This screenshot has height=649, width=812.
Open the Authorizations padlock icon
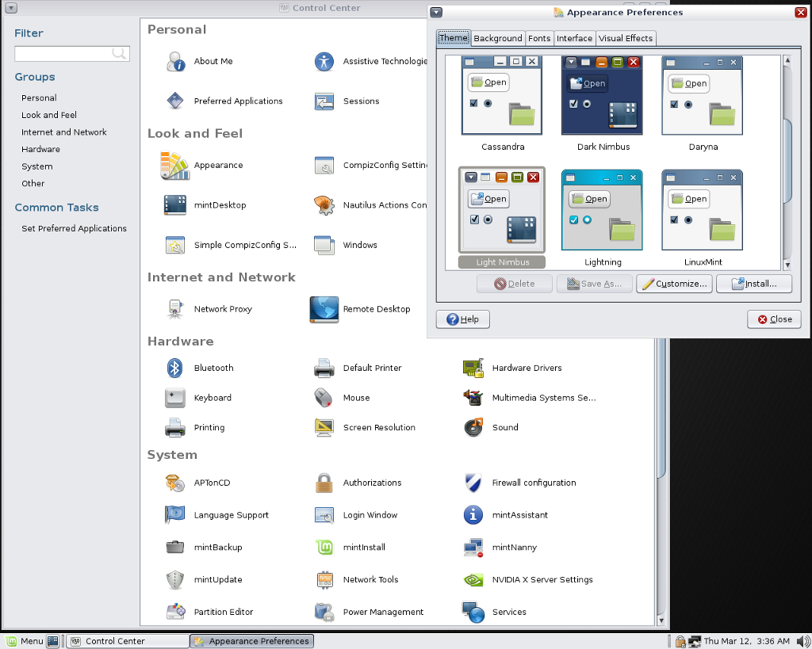324,483
